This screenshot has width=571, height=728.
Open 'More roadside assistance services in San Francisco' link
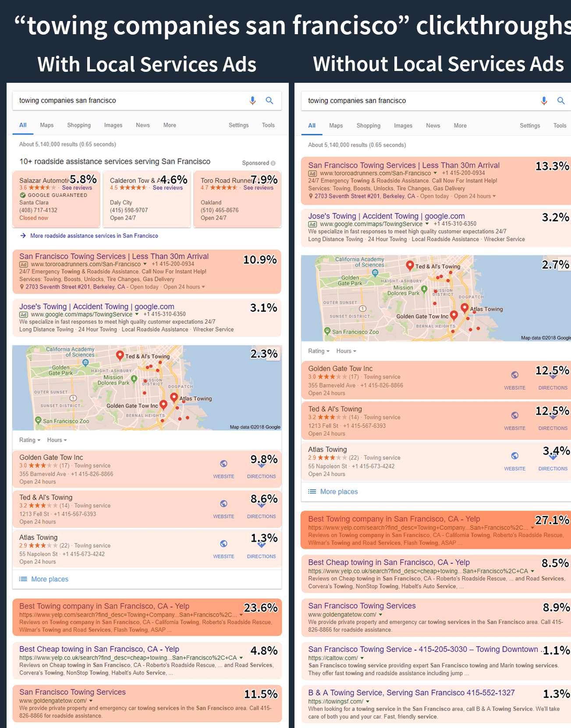pos(94,236)
